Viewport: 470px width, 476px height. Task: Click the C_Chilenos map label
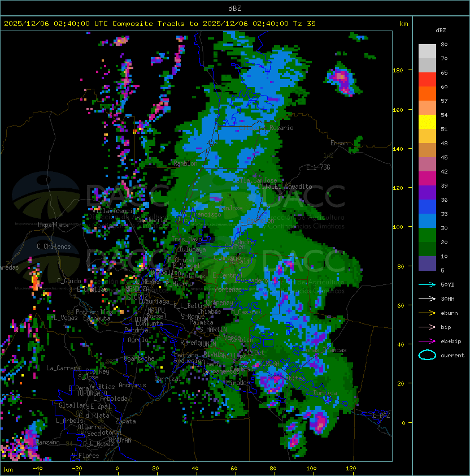(54, 246)
